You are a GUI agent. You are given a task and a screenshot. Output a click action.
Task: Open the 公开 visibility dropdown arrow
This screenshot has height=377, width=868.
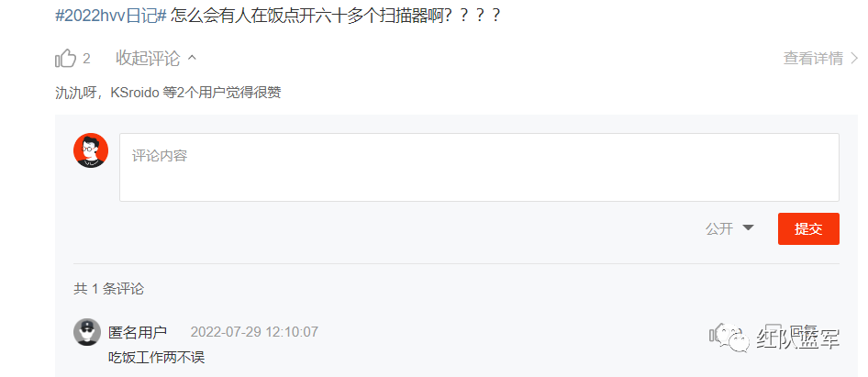coord(748,228)
